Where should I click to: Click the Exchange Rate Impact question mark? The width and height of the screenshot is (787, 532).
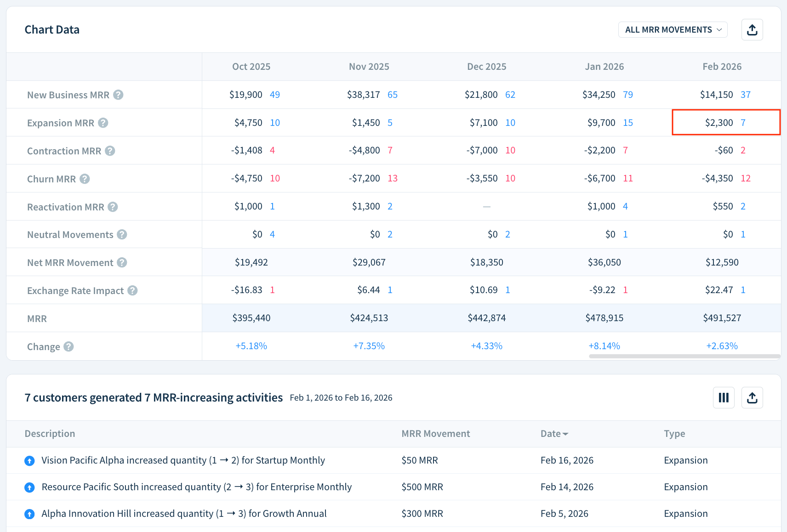point(133,290)
